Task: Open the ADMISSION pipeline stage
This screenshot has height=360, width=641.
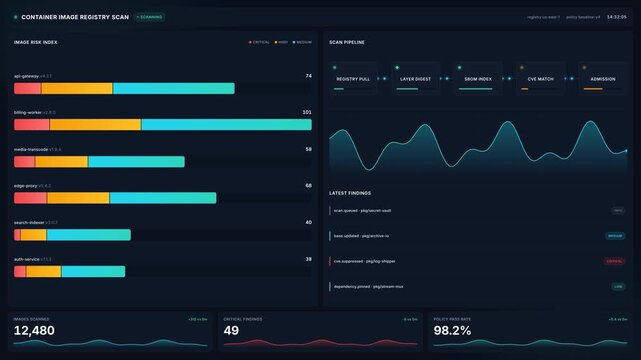Action: click(x=603, y=78)
